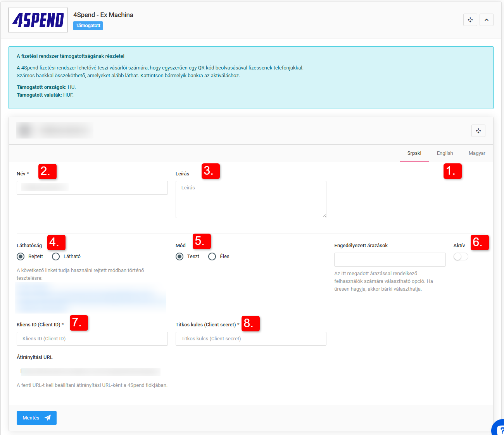504x435 pixels.
Task: Open the Engedélyezett árazások field
Action: coord(390,260)
